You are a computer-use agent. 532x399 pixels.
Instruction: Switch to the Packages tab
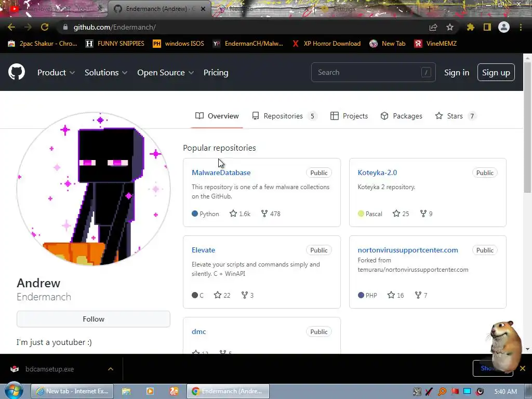402,116
